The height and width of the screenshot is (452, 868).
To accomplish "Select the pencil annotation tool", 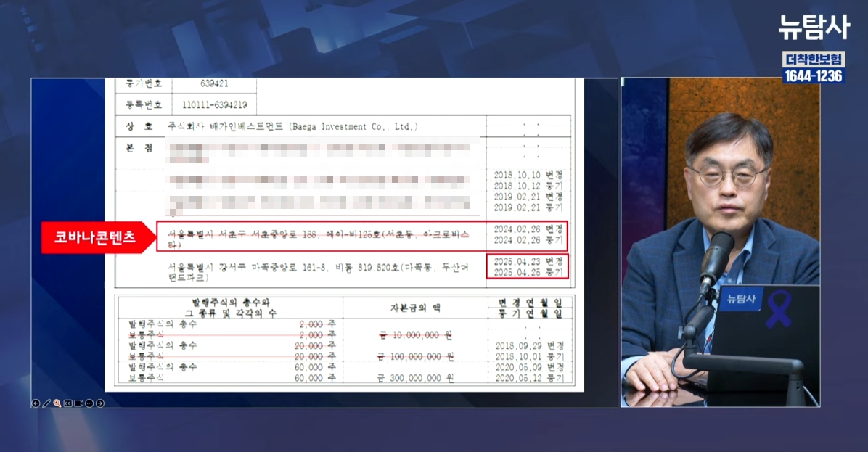I will (46, 403).
